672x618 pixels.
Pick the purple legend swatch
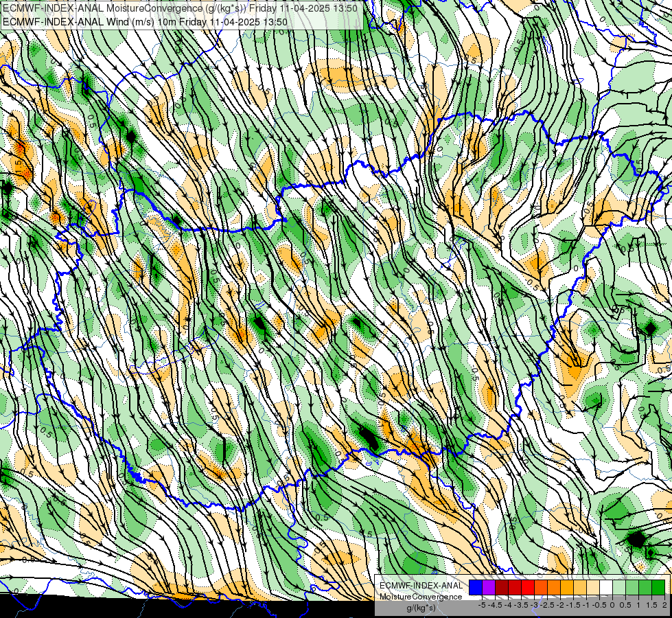point(489,588)
